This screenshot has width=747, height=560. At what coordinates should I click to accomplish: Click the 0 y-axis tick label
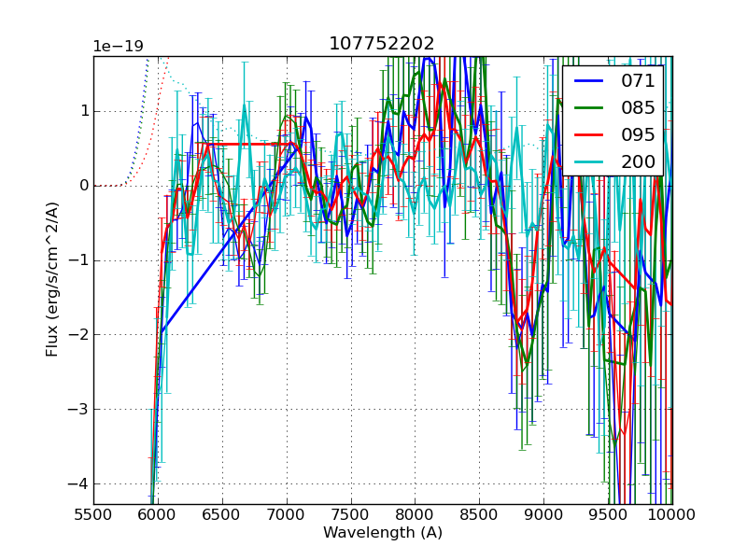[x=83, y=186]
